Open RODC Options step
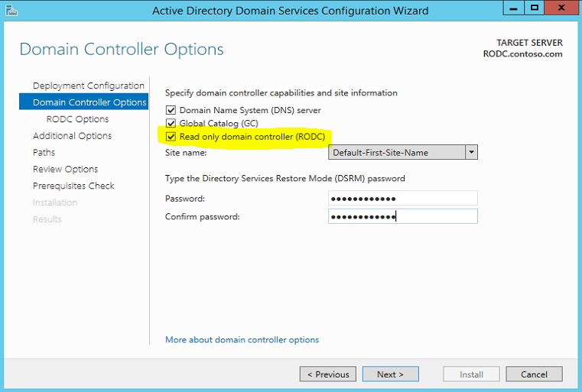Screen dimensions: 582x392 coord(77,119)
